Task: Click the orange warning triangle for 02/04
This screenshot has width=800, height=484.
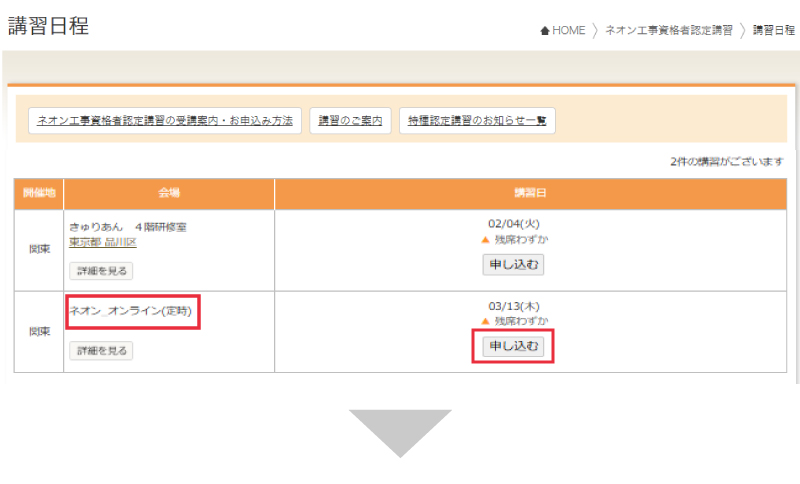Action: (x=486, y=240)
